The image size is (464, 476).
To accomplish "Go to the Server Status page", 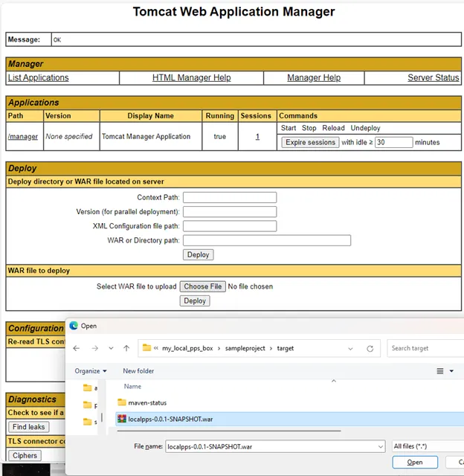I will pyautogui.click(x=433, y=78).
